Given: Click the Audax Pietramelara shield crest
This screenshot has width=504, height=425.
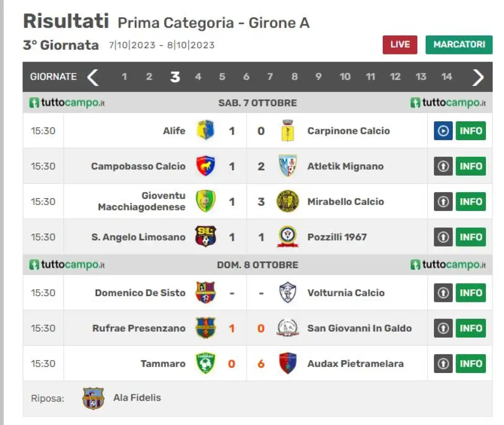Looking at the screenshot, I should tap(287, 363).
